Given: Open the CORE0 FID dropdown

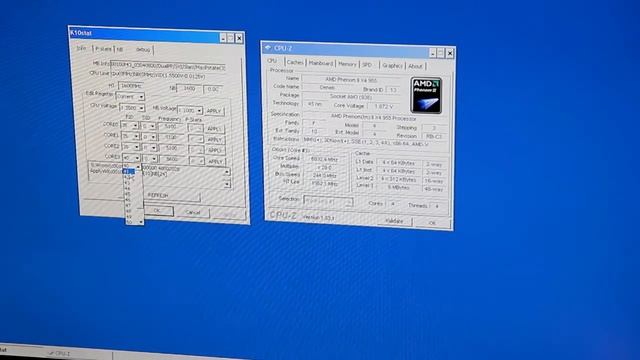Looking at the screenshot, I should click(x=135, y=126).
